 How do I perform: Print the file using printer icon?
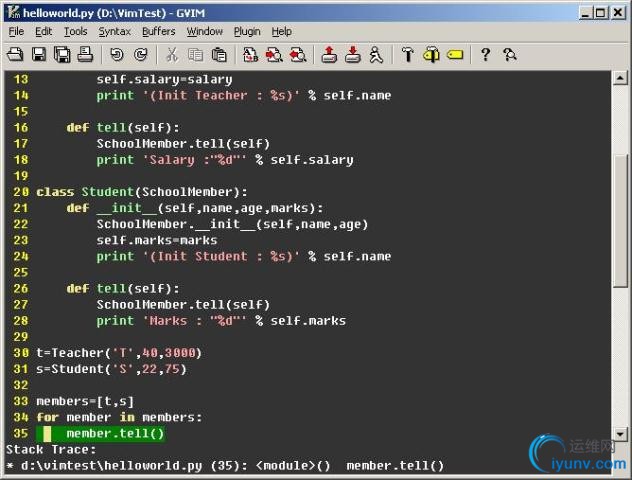click(85, 55)
